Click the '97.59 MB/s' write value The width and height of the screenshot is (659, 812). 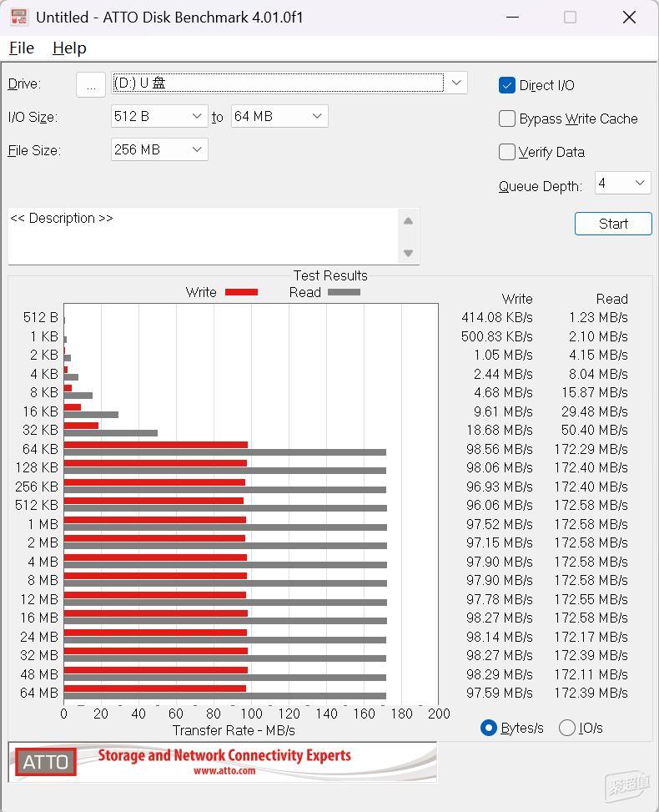[499, 693]
